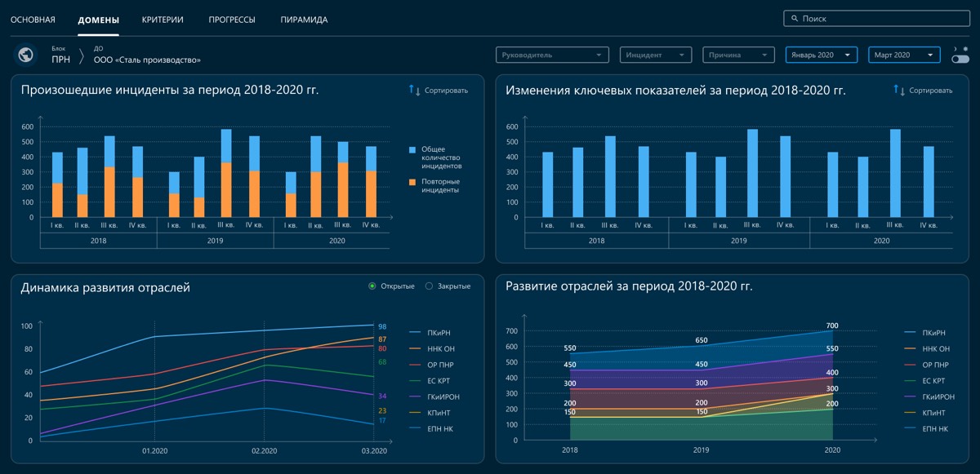Click the ПКиРН legend line in Динамика chart
The image size is (980, 474).
tap(414, 333)
